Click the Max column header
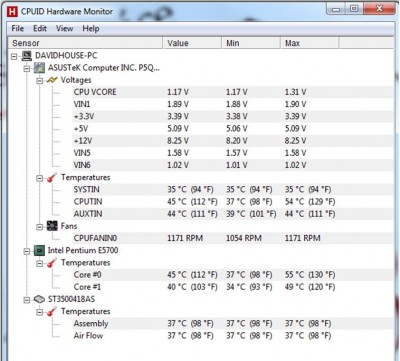 310,43
